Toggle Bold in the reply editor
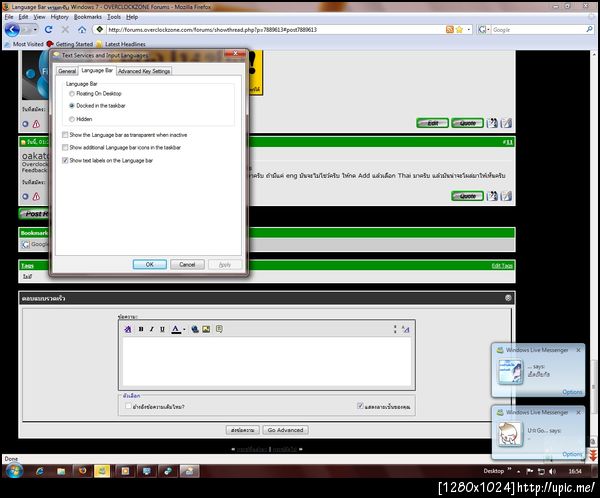 click(x=141, y=329)
